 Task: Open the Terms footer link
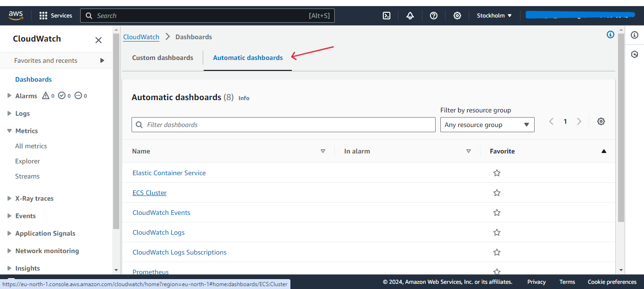(x=567, y=282)
